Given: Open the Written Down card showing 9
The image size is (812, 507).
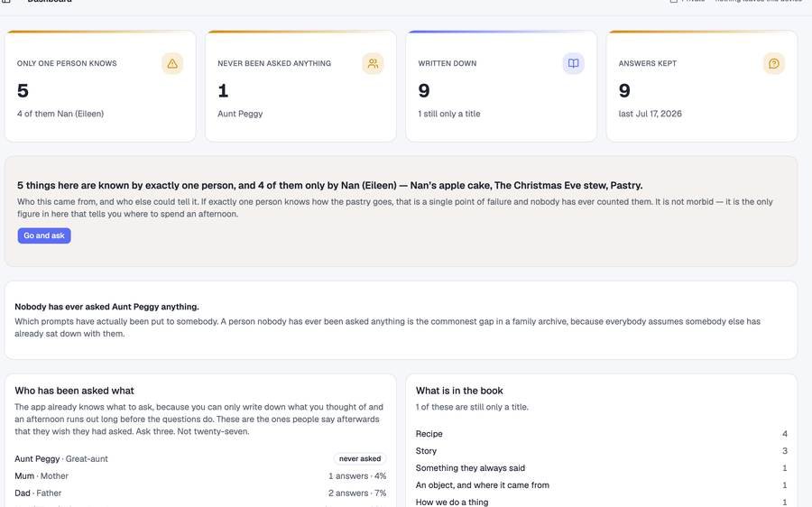Looking at the screenshot, I should [x=502, y=86].
